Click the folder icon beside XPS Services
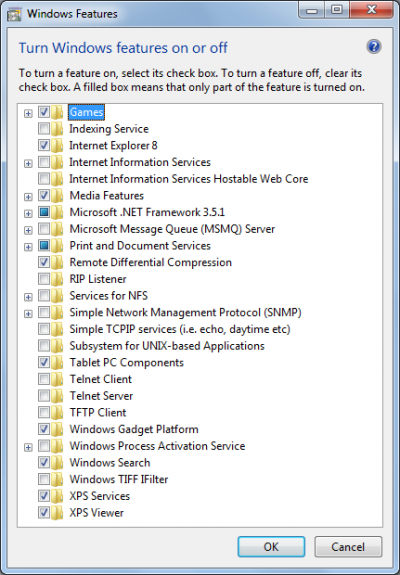The height and width of the screenshot is (575, 400). [57, 496]
